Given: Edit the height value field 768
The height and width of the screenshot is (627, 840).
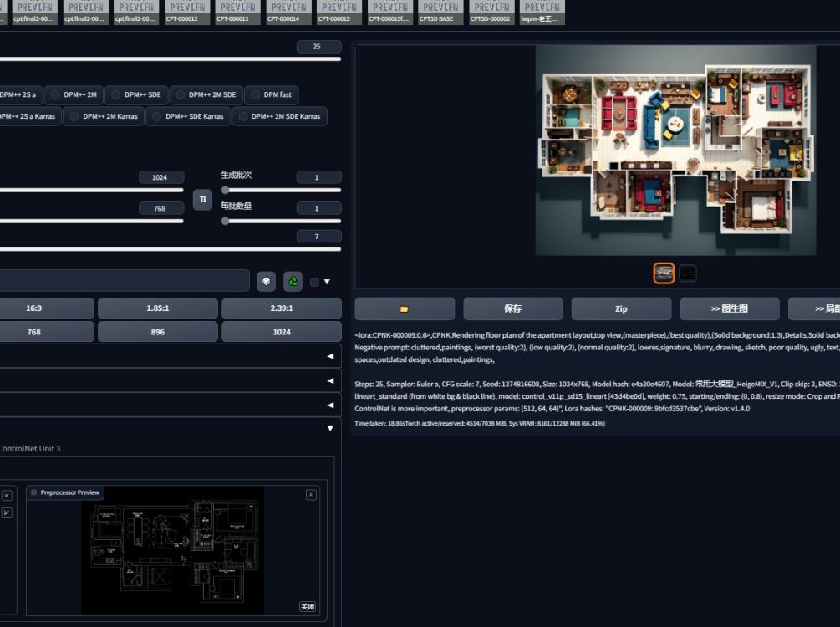Looking at the screenshot, I should pos(161,208).
